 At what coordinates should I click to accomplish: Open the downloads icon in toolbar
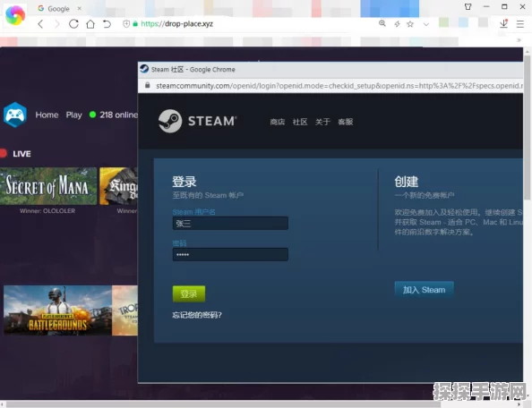[504, 23]
